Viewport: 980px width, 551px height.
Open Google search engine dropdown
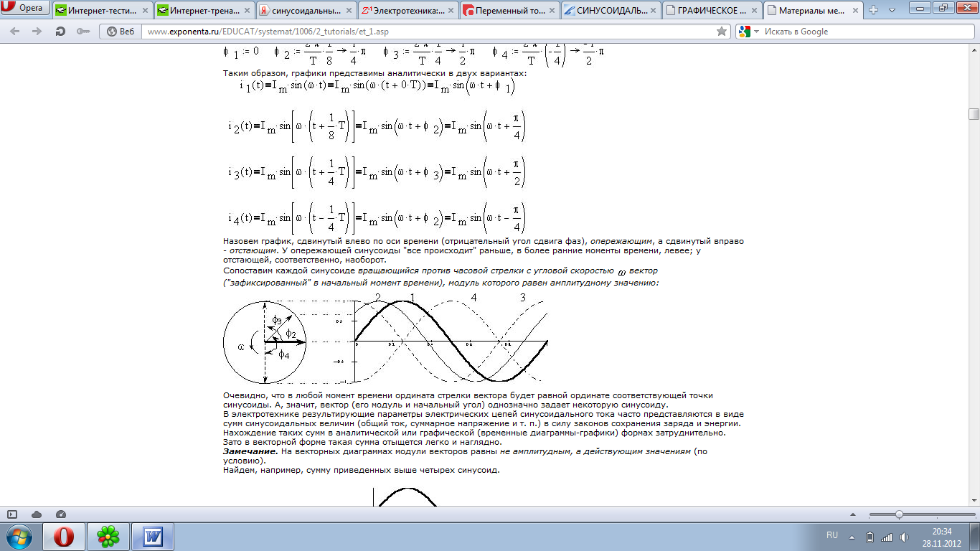[748, 32]
